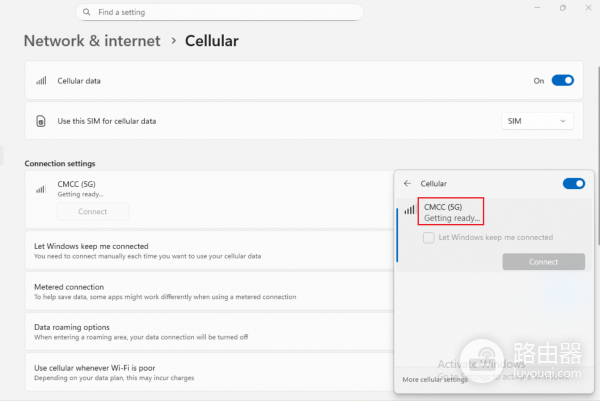Screen dimensions: 600x401
Task: Navigate to Network & internet breadcrumb
Action: (x=91, y=41)
